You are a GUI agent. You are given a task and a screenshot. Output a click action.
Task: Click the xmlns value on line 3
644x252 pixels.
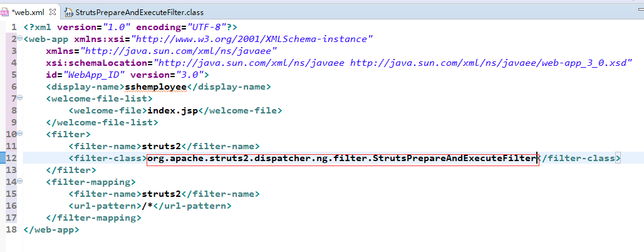pyautogui.click(x=179, y=51)
